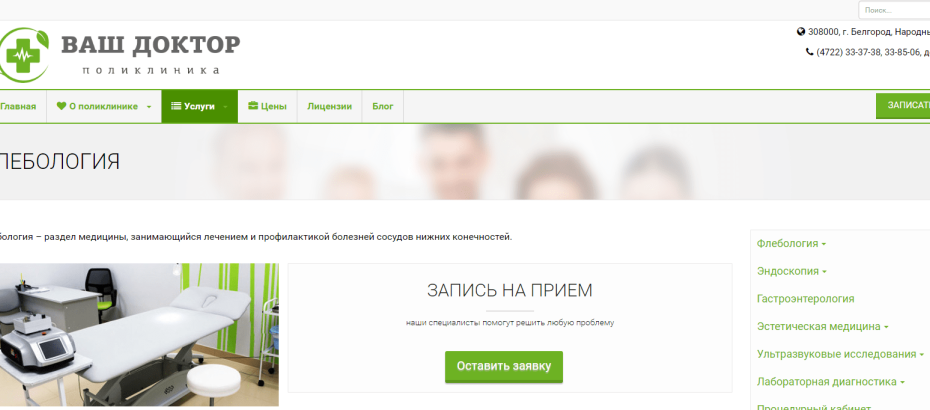The width and height of the screenshot is (930, 410).
Task: Click the list icon in Услуги
Action: tap(176, 106)
